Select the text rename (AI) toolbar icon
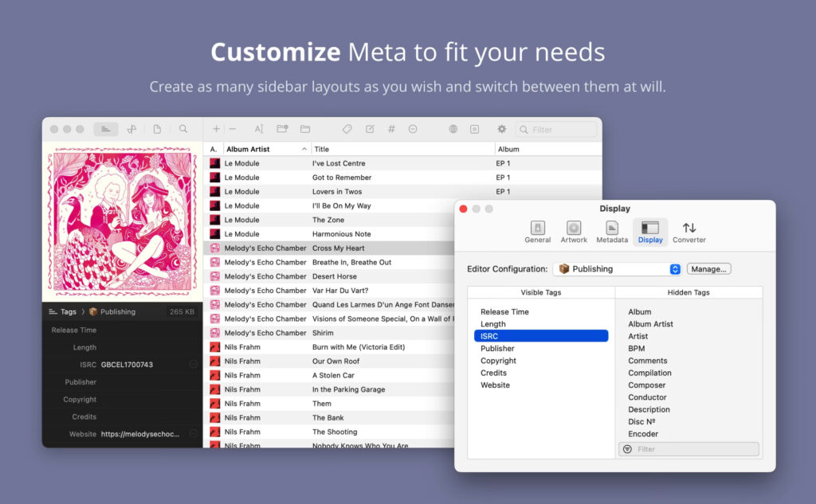Image resolution: width=816 pixels, height=504 pixels. coord(259,128)
